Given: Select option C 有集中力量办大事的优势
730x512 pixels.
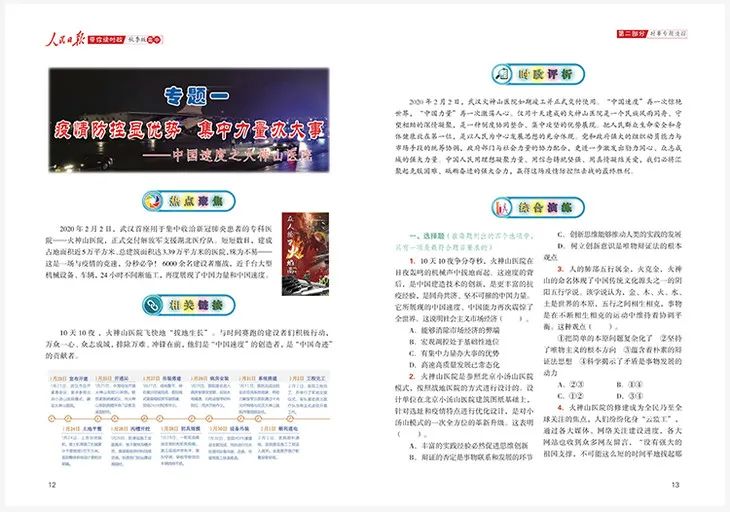Looking at the screenshot, I should pos(454,353).
